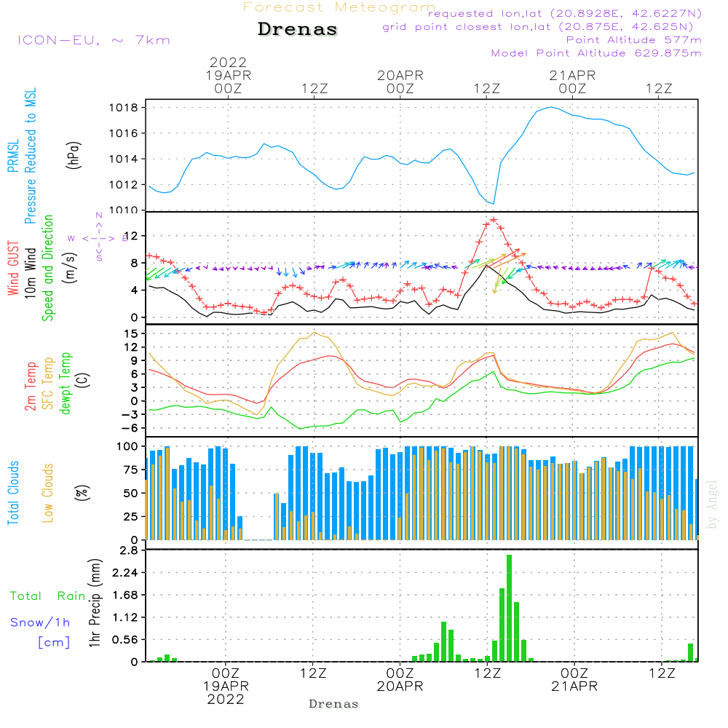Select the 'Point Altitude 577m' text
Image resolution: width=728 pixels, height=728 pixels.
[x=634, y=40]
